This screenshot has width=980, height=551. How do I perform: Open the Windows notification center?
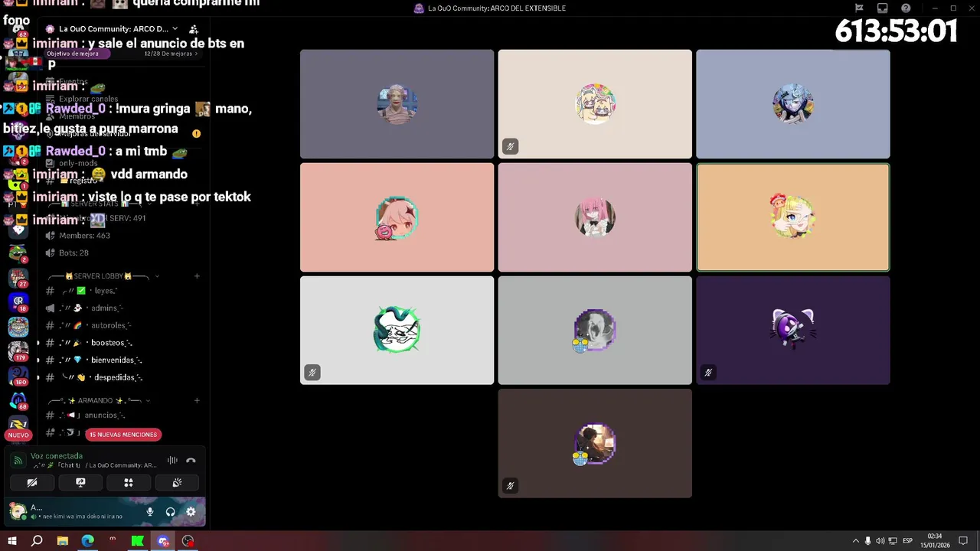[963, 541]
